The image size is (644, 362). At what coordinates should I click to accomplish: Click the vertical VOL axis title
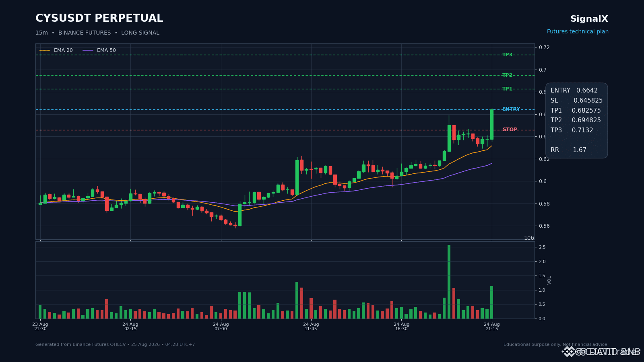click(549, 280)
